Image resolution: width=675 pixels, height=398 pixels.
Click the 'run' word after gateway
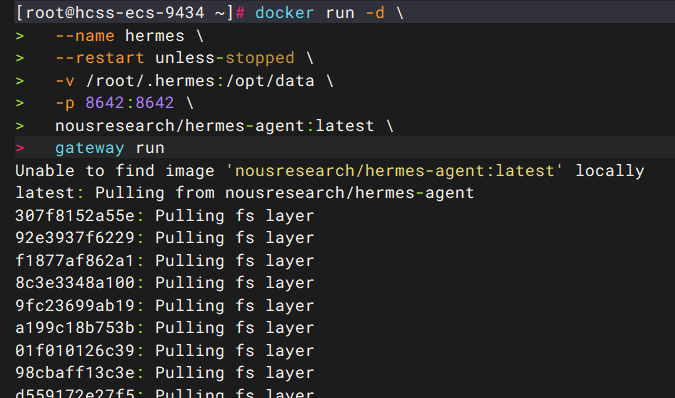click(150, 148)
